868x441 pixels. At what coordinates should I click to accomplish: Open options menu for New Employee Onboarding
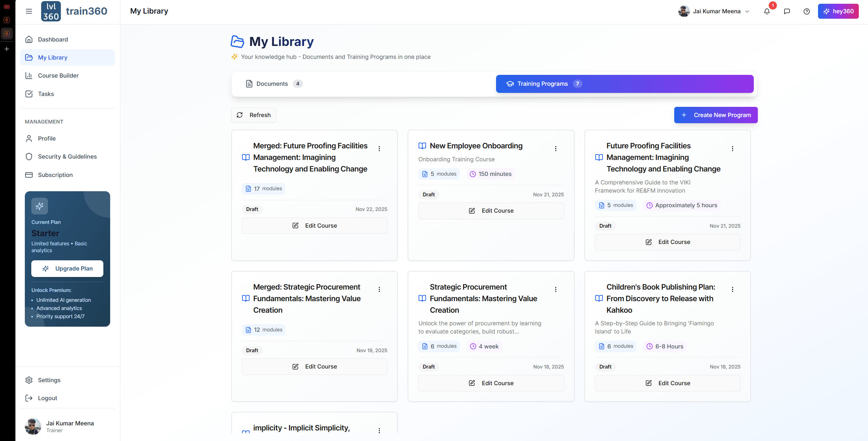pos(556,148)
